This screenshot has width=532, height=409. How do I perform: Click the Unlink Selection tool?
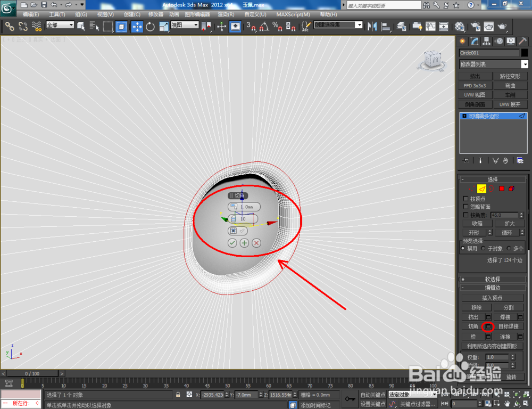click(x=23, y=26)
